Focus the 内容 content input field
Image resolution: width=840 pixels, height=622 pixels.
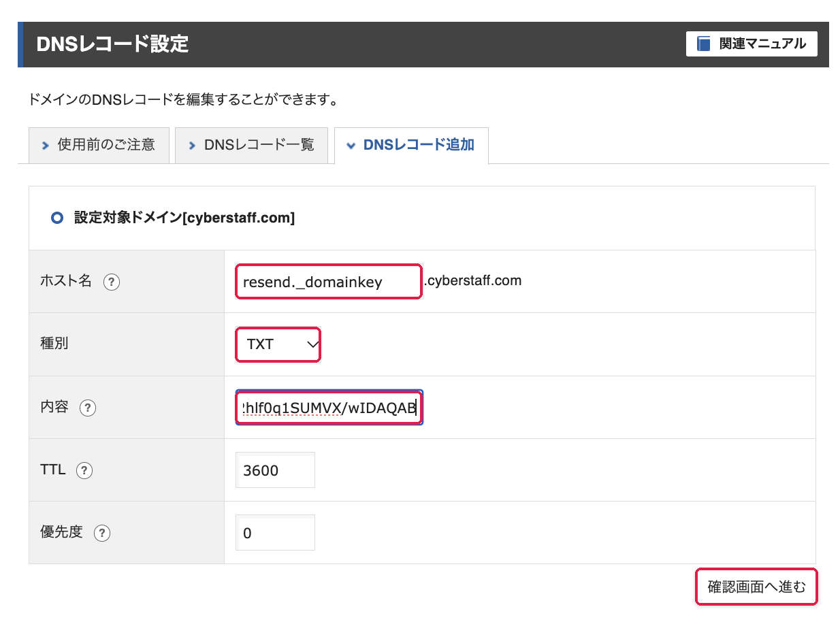329,408
